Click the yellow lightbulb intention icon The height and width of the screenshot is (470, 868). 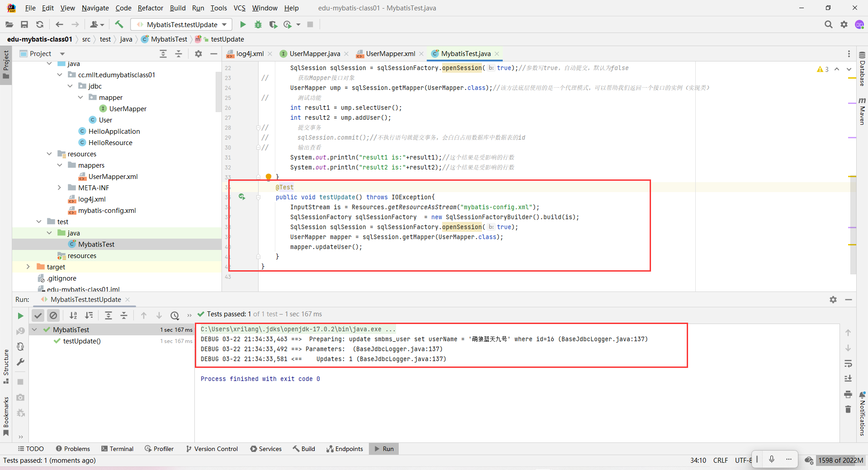tap(269, 177)
